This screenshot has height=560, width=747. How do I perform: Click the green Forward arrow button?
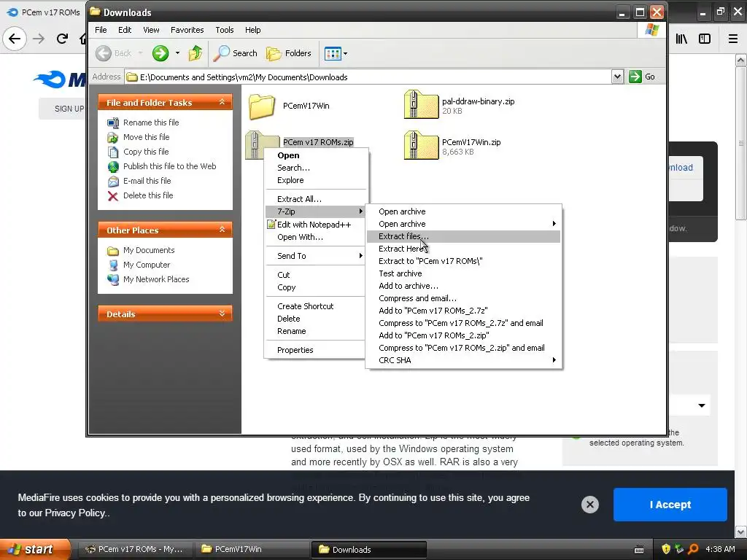[x=160, y=53]
